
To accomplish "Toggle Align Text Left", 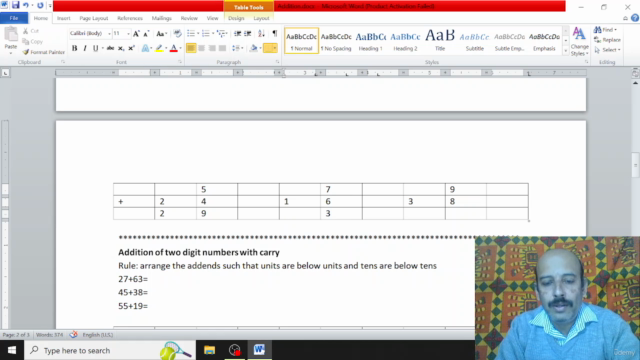I will (x=191, y=48).
